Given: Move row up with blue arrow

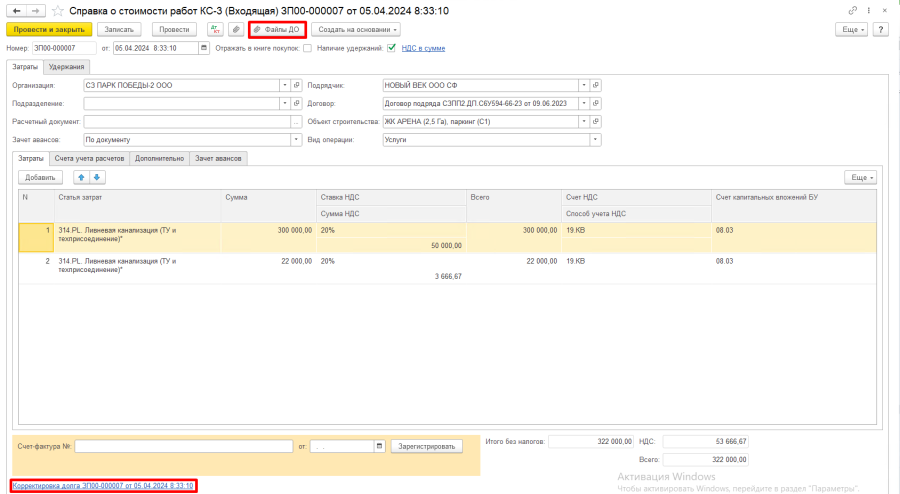Looking at the screenshot, I should 82,177.
